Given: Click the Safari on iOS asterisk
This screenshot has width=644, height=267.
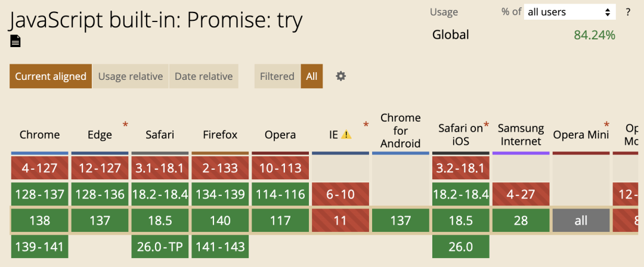Looking at the screenshot, I should (487, 123).
